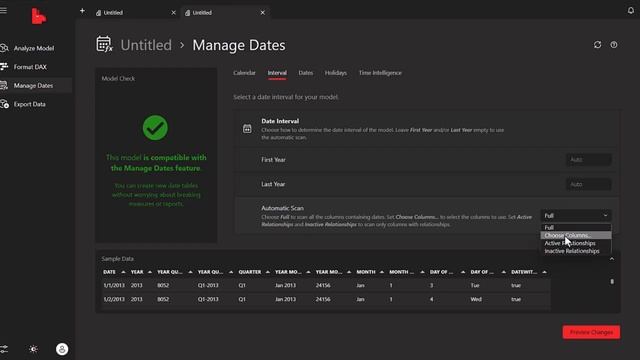Sort by QUARTER column header

click(250, 272)
